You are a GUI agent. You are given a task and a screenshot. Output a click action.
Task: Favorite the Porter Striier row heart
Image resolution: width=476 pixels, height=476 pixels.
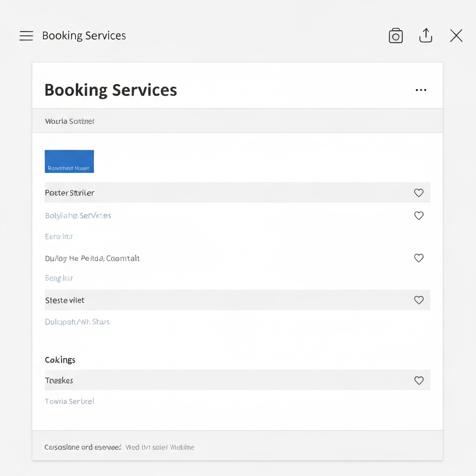tap(419, 192)
